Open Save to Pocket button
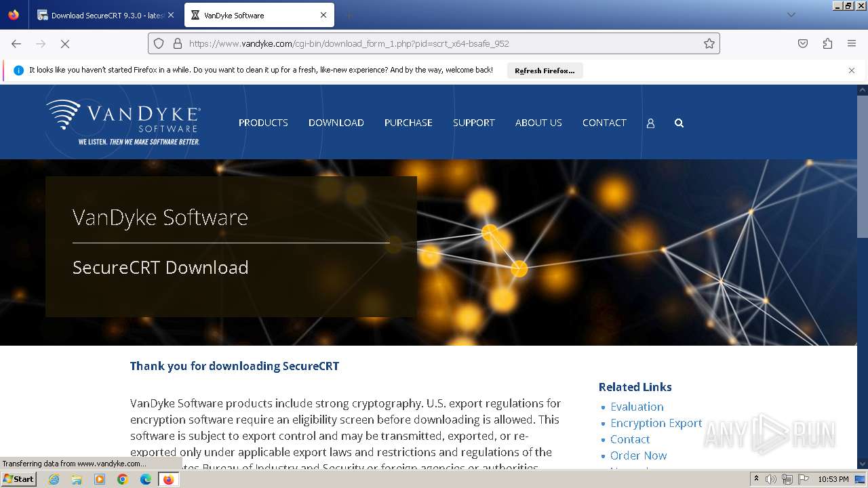 (x=803, y=43)
